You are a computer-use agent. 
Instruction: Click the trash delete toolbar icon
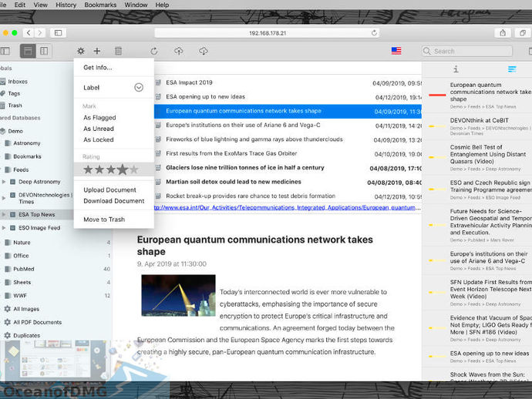(118, 51)
